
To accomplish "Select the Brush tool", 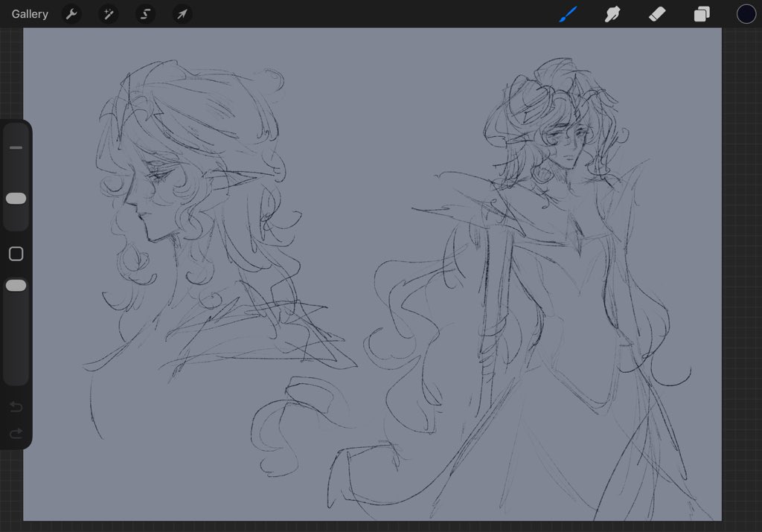I will (568, 14).
